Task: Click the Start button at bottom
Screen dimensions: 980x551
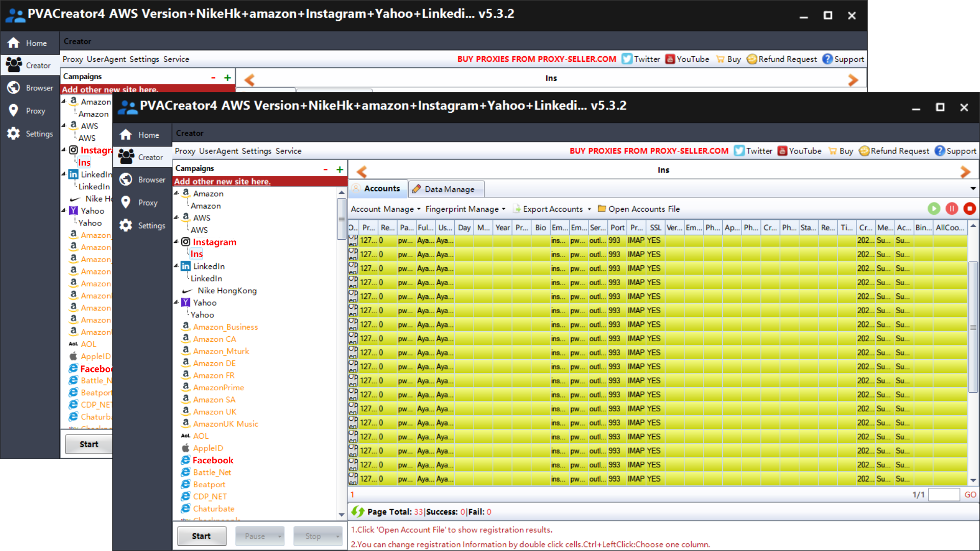Action: 200,536
